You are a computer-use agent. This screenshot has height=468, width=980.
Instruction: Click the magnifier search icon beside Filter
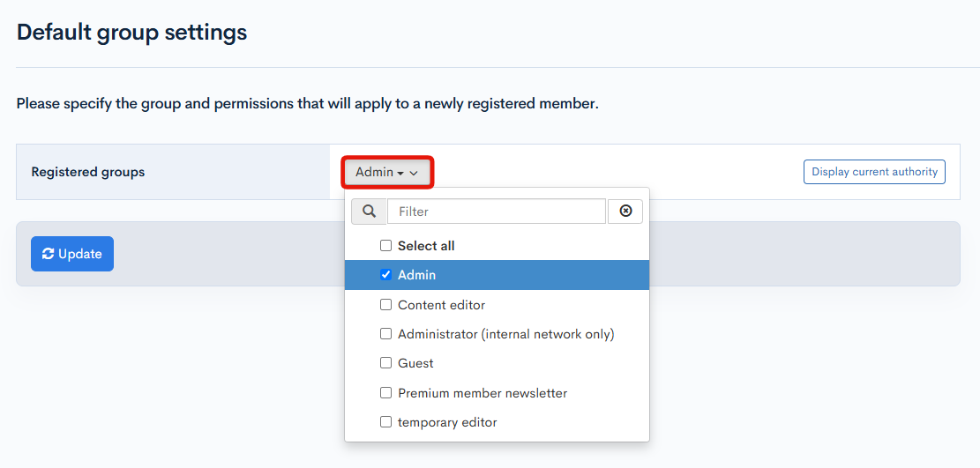tap(369, 212)
